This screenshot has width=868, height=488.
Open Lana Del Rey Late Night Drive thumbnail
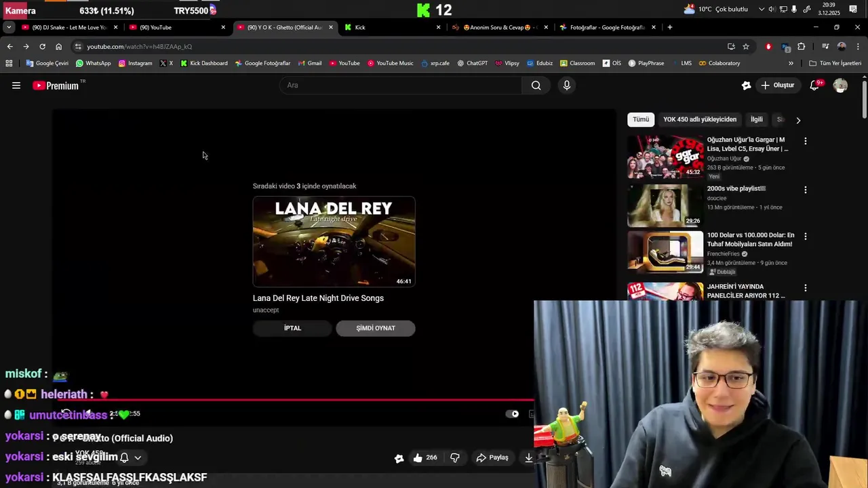(334, 242)
